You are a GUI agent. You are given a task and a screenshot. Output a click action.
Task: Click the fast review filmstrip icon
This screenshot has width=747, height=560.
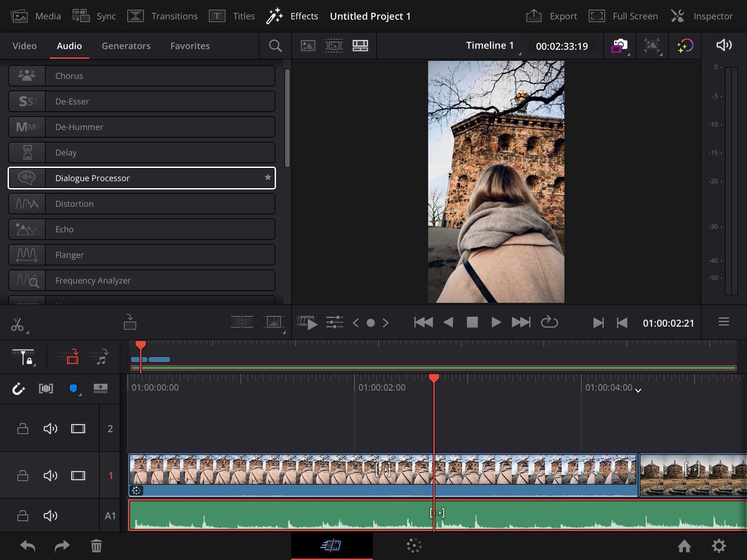tap(307, 323)
